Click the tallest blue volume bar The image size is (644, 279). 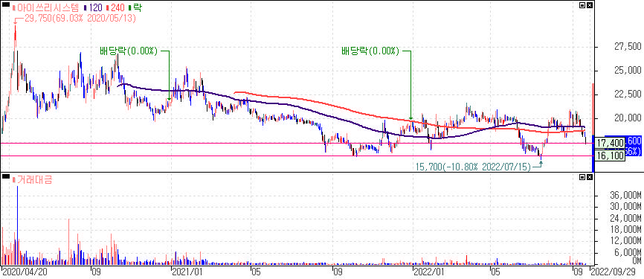(18, 225)
